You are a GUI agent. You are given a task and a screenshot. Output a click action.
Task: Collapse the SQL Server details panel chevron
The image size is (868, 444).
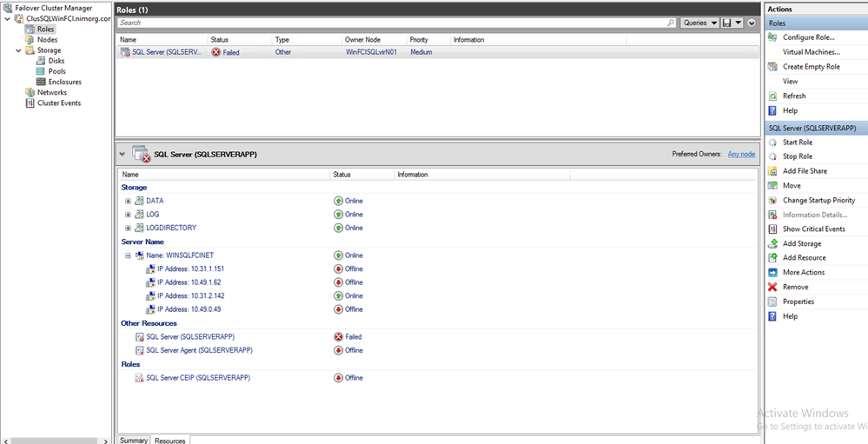(123, 154)
